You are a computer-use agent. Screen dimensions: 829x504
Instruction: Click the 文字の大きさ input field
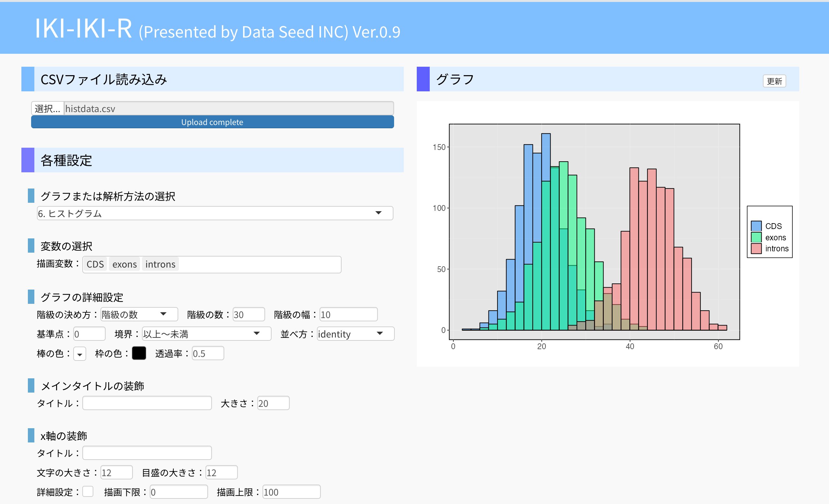pos(116,472)
